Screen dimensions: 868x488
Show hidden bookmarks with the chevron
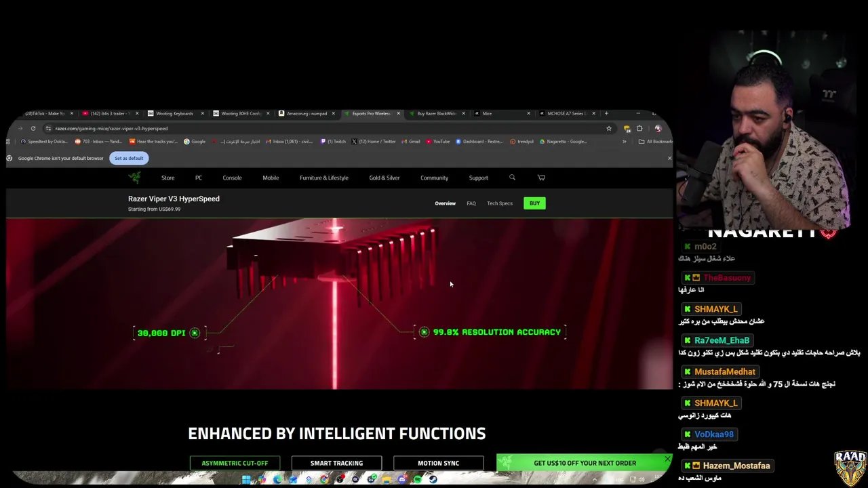[x=624, y=142]
